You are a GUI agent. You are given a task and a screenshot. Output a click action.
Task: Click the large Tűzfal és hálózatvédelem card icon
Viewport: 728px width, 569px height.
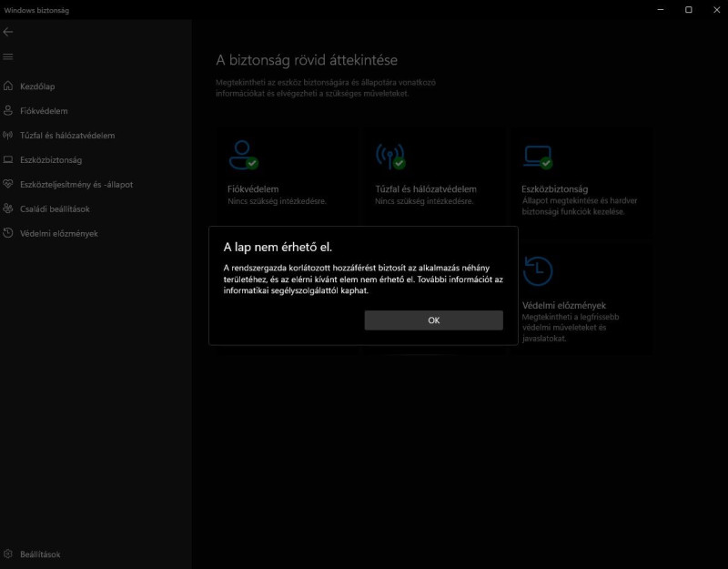tap(390, 156)
